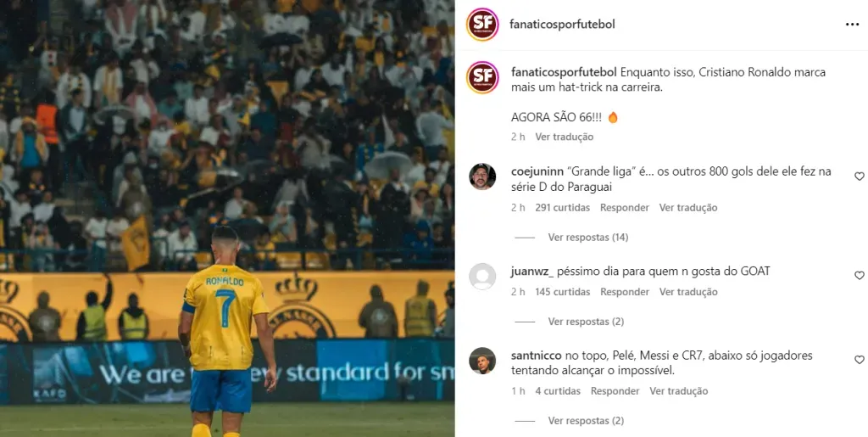Open santnicco's profile picture
This screenshot has width=868, height=437.
click(x=482, y=361)
